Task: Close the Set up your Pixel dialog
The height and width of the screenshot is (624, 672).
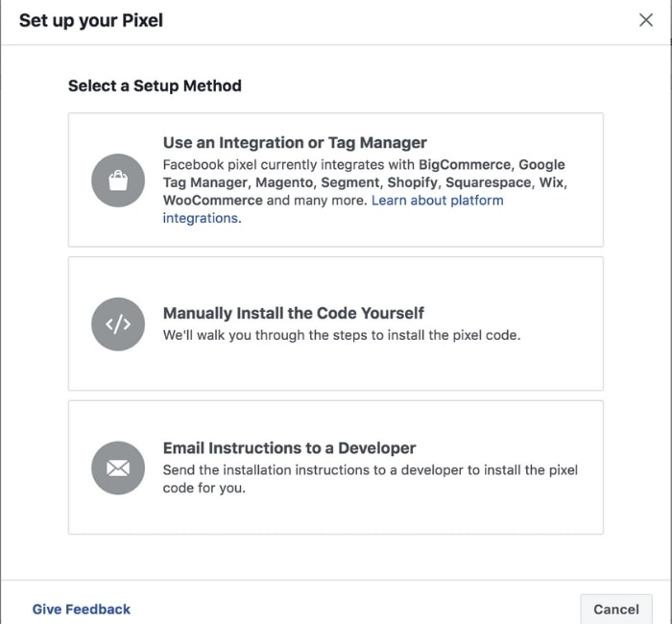Action: 646,20
